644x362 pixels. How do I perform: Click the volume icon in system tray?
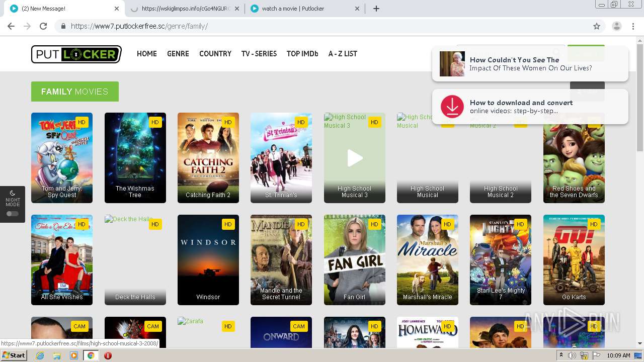pos(572,355)
